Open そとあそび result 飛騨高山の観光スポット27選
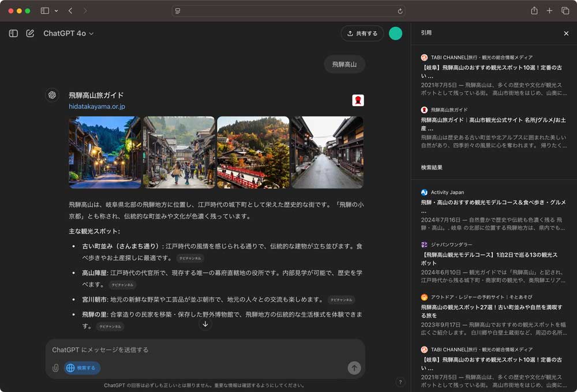The image size is (577, 392). coord(493,315)
